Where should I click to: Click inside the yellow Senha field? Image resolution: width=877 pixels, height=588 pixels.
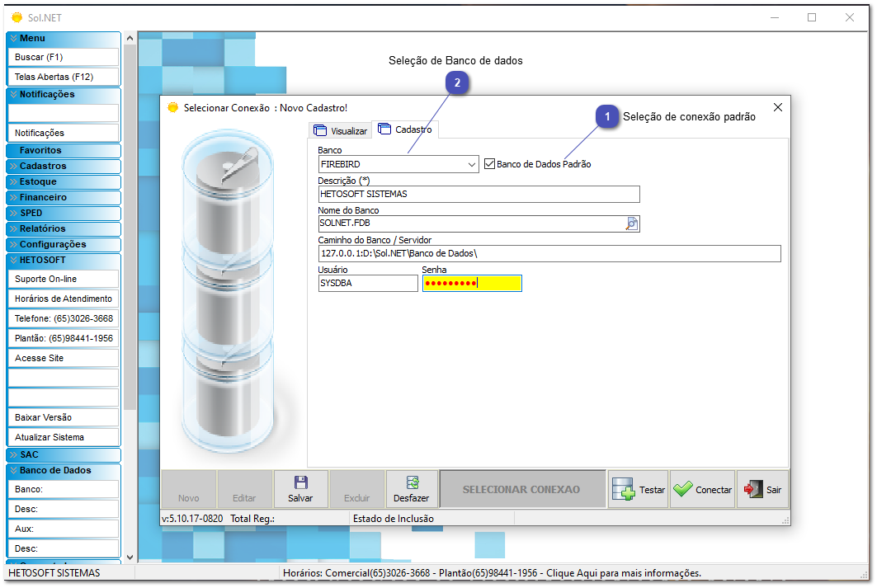(470, 283)
